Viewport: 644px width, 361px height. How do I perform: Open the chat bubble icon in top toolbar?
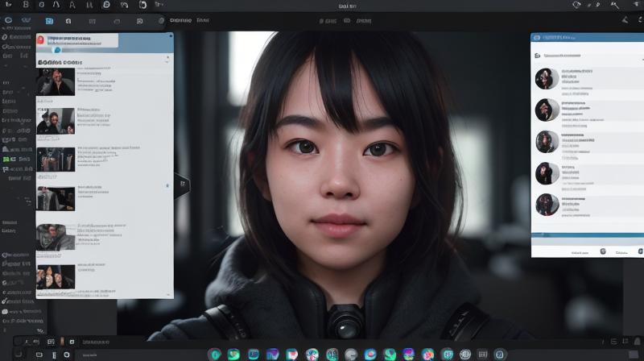click(106, 5)
